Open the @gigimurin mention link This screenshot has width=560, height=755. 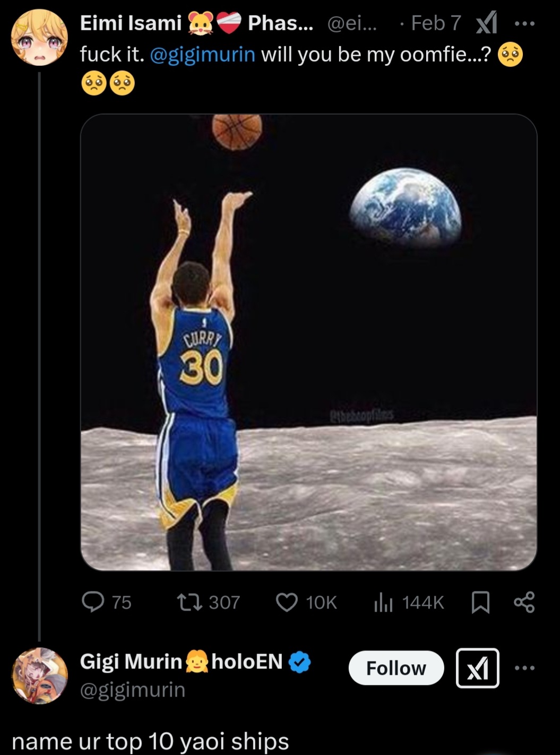[x=203, y=54]
